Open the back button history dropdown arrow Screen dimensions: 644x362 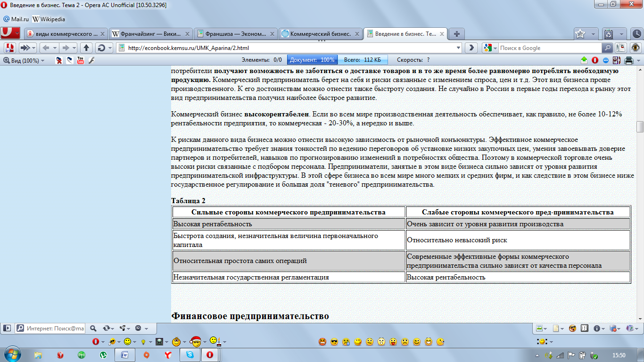point(55,48)
